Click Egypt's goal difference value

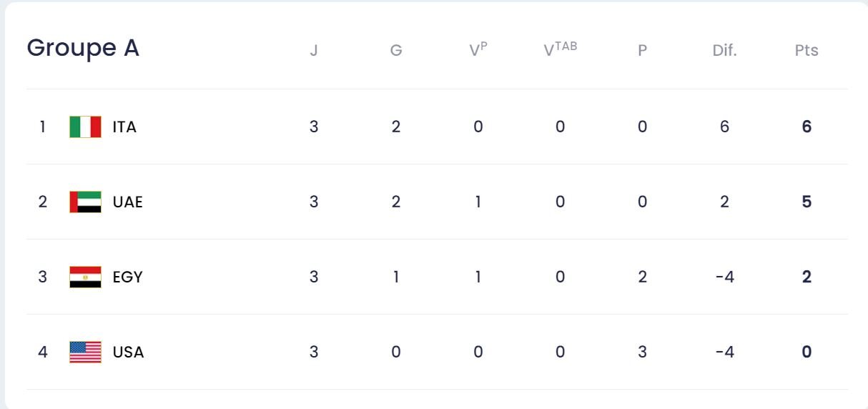coord(724,277)
